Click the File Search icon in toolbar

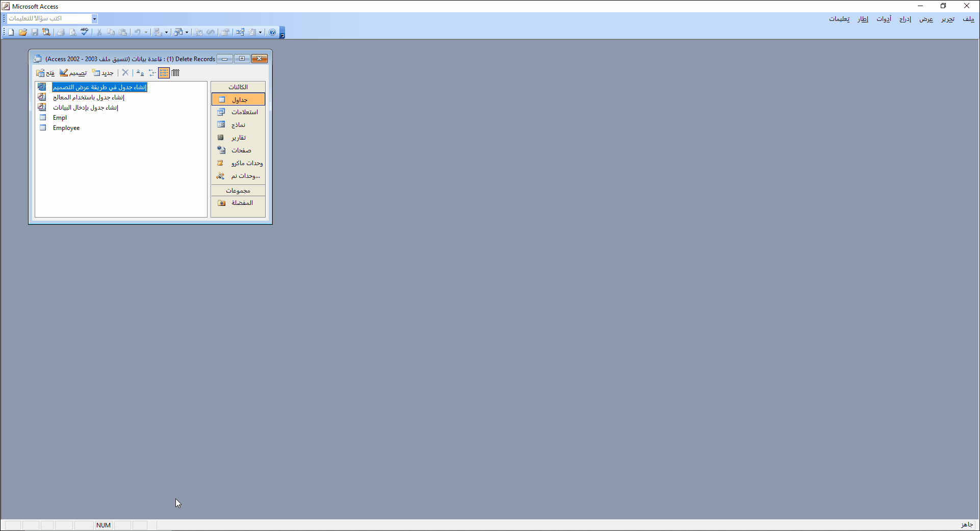(46, 32)
